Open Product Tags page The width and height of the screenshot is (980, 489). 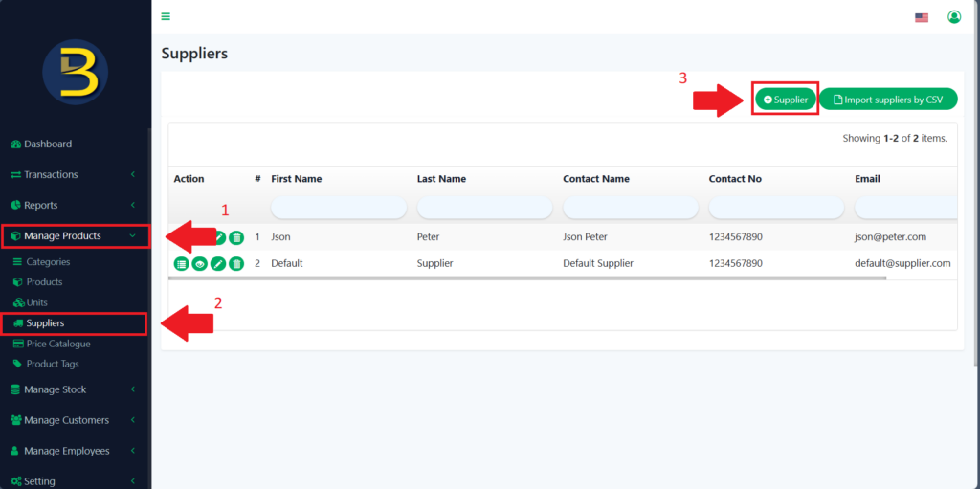point(53,364)
